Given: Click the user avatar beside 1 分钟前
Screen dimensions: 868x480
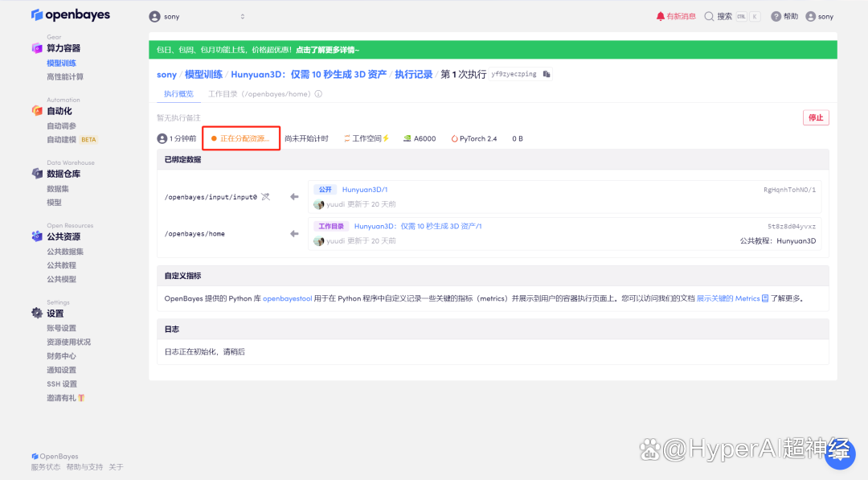Looking at the screenshot, I should tap(162, 138).
